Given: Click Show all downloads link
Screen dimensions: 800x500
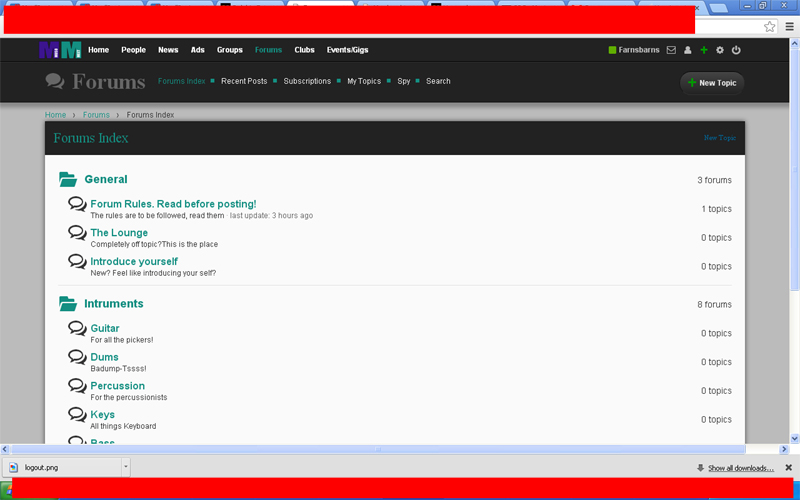Looking at the screenshot, I should click(x=740, y=468).
